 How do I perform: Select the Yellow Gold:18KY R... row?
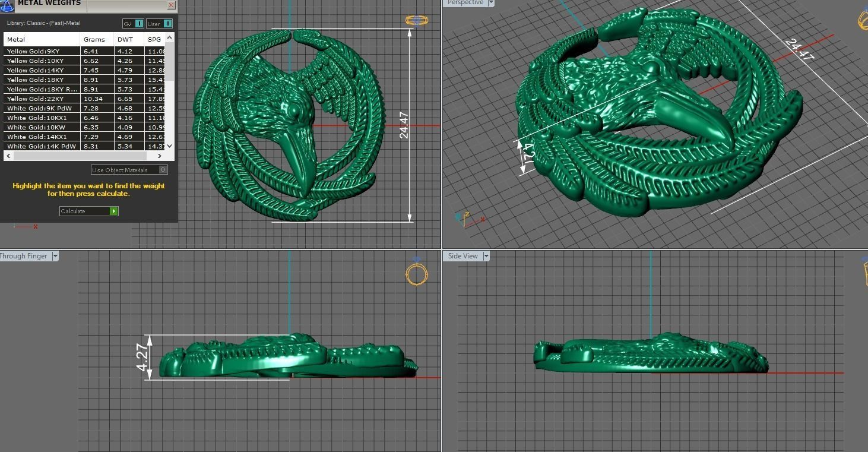pyautogui.click(x=84, y=89)
